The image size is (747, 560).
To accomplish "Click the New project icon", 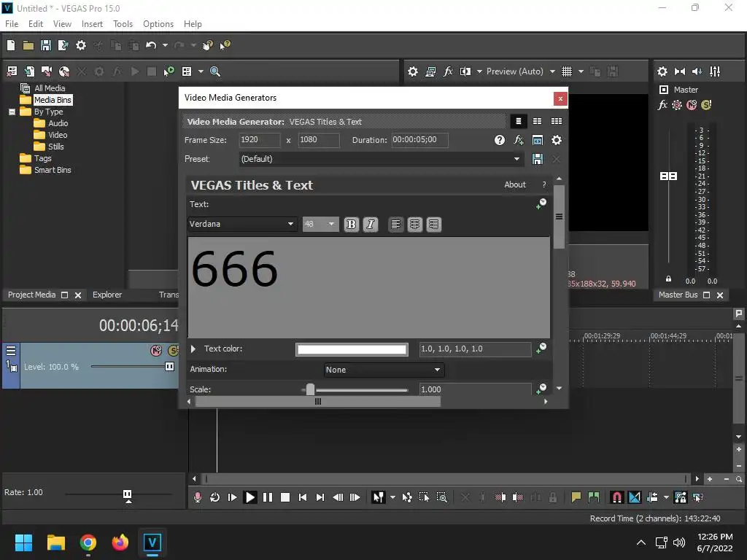I will click(11, 45).
